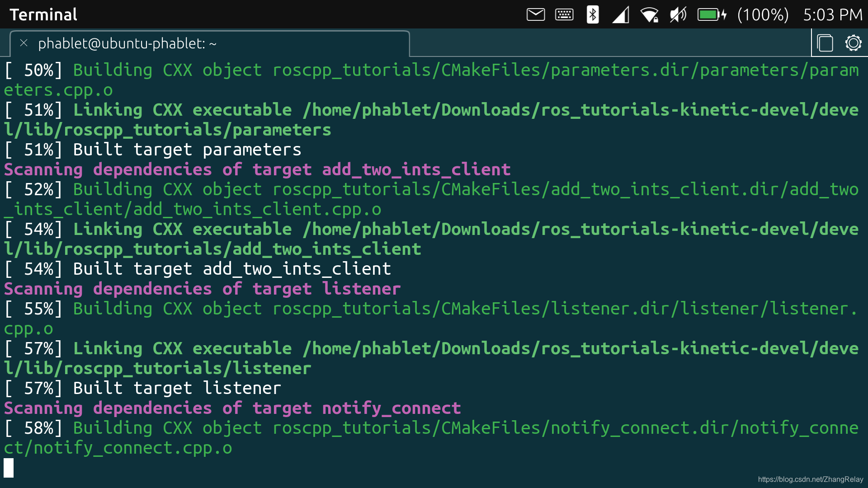
Task: Open terminal settings gear icon
Action: [853, 43]
